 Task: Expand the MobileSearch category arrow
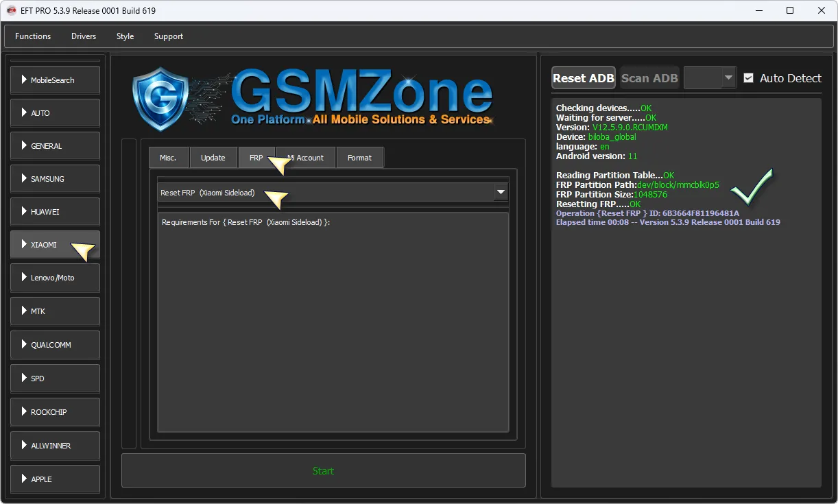coord(25,80)
